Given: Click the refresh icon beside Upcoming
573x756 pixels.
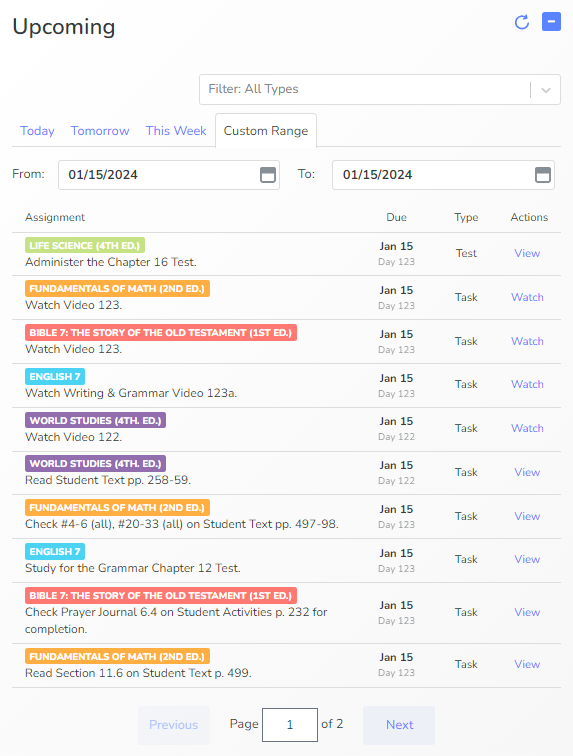Looking at the screenshot, I should coord(522,22).
